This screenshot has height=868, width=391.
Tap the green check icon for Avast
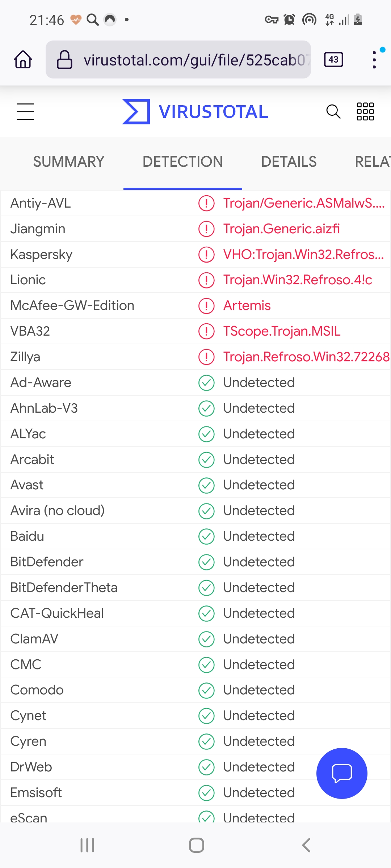point(206,485)
